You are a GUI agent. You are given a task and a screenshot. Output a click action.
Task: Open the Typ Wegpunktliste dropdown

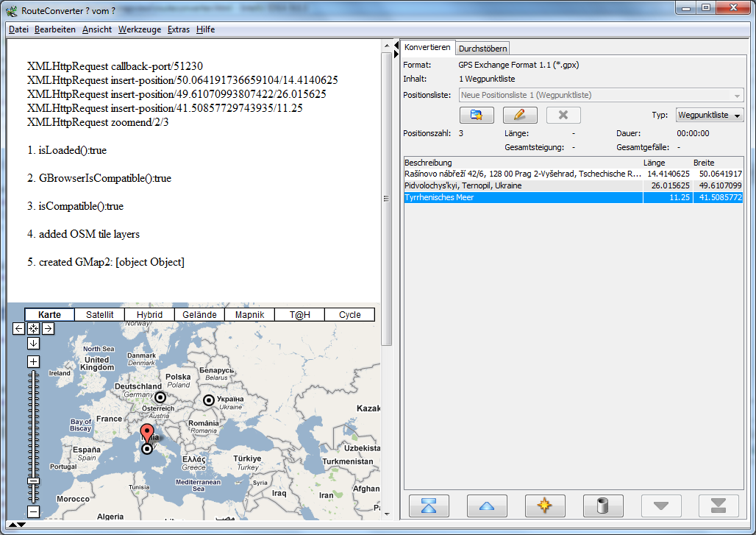point(710,116)
